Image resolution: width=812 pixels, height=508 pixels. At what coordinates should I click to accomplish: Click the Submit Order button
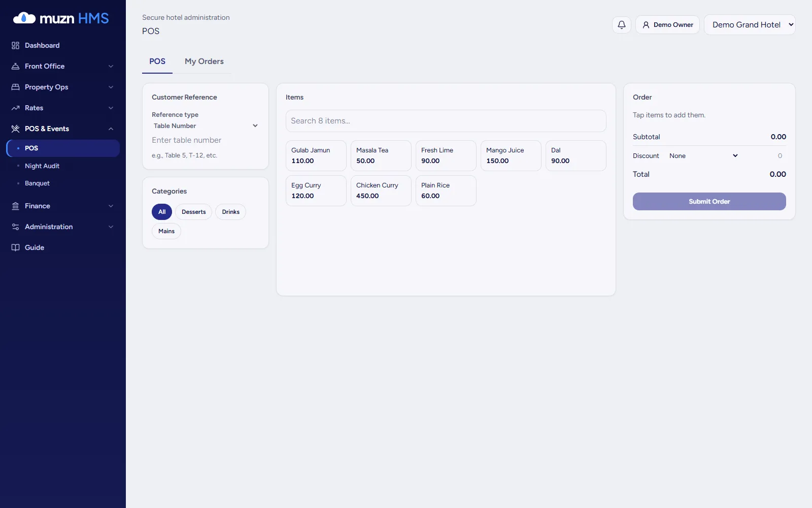click(709, 201)
